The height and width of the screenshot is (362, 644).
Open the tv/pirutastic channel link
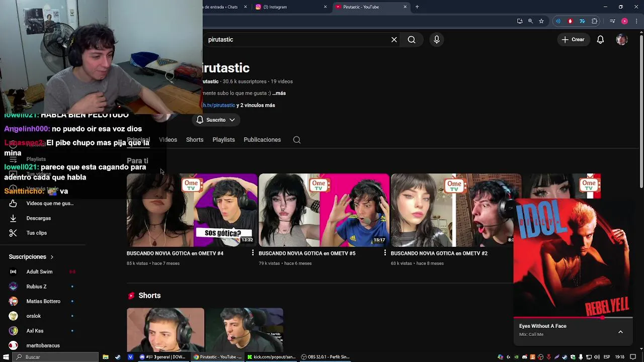pos(219,106)
